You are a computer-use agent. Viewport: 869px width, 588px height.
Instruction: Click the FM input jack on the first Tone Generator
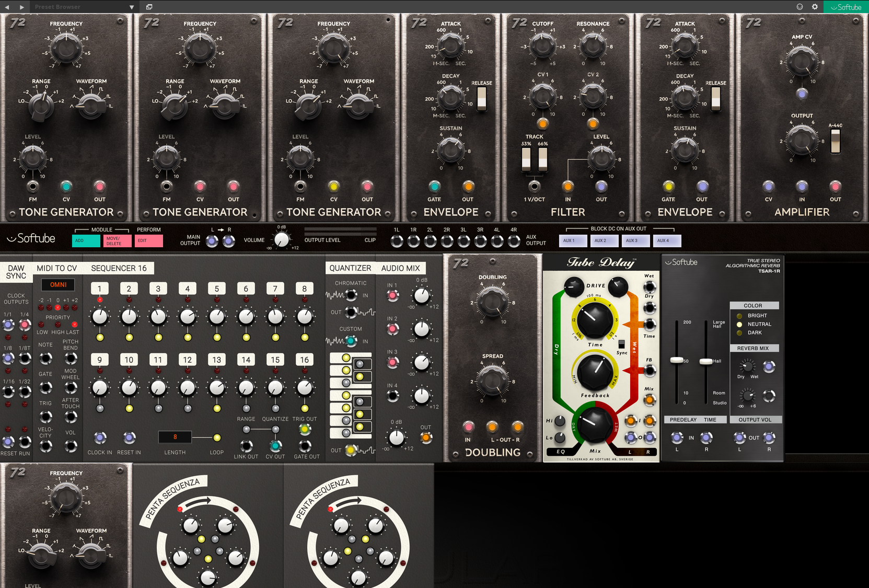(32, 187)
